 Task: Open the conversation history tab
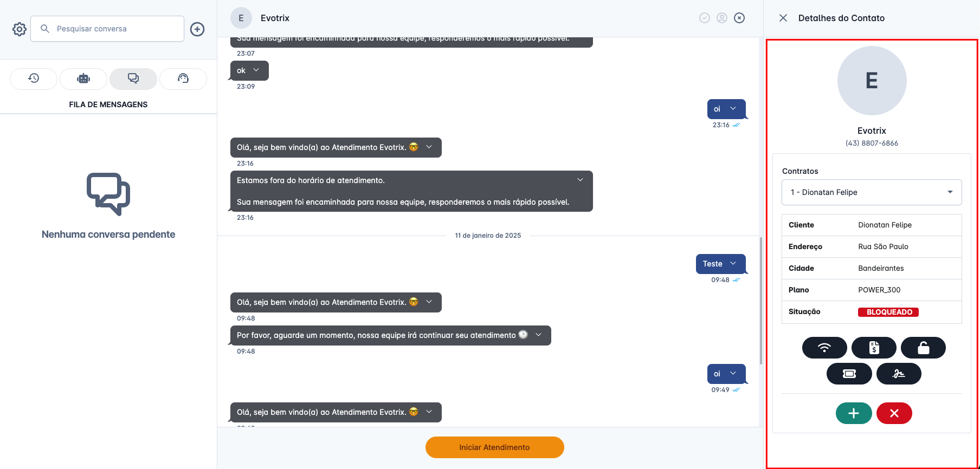pyautogui.click(x=34, y=79)
